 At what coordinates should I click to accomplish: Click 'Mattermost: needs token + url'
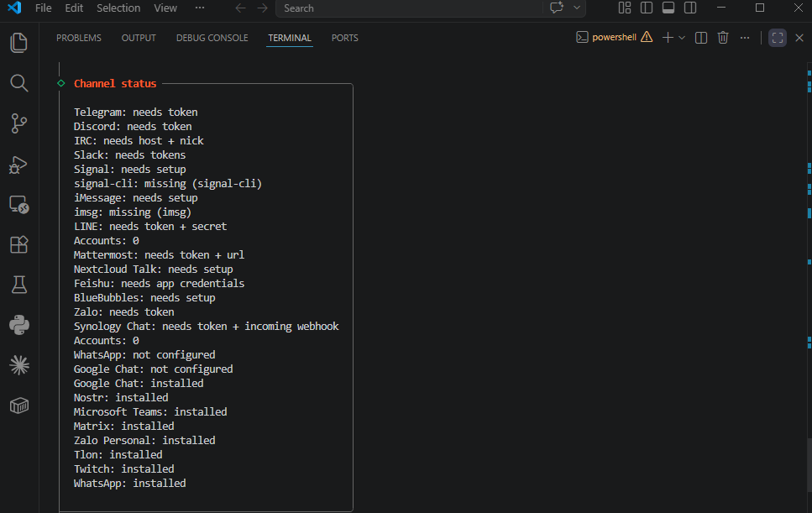tap(159, 254)
